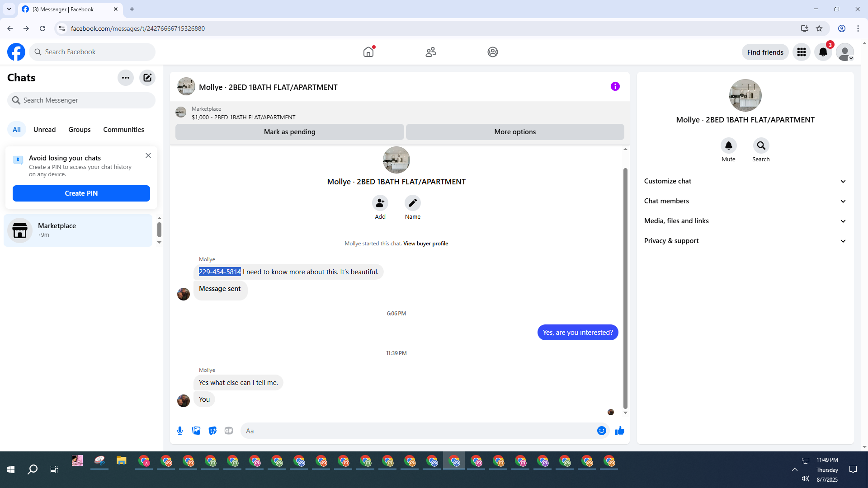Screen dimensions: 868x488
Task: Open the emoji picker in message box
Action: pyautogui.click(x=601, y=431)
